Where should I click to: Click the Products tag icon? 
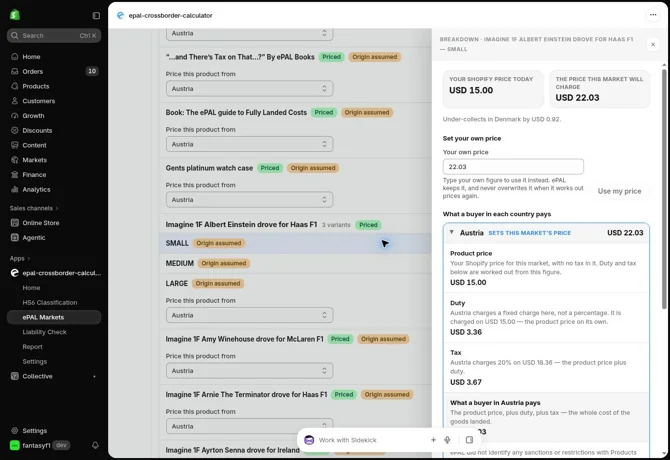tap(15, 86)
